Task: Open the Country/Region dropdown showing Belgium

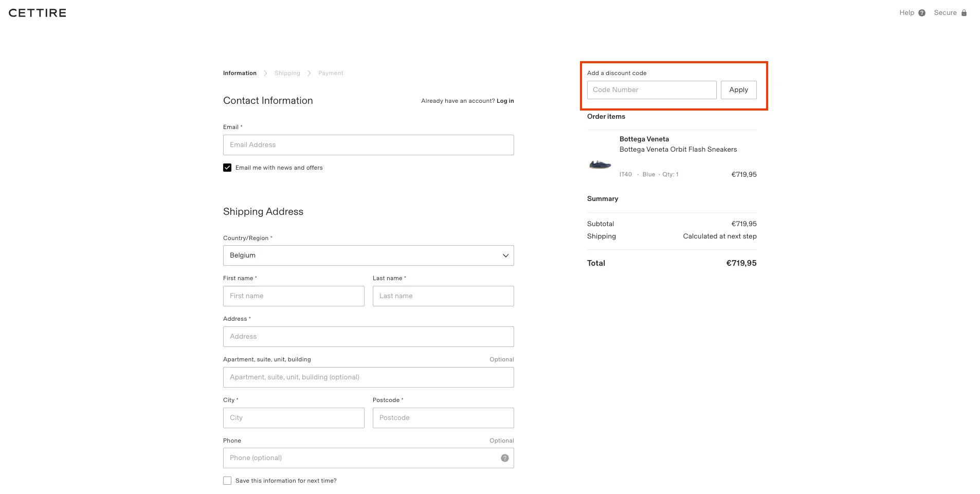Action: point(369,255)
